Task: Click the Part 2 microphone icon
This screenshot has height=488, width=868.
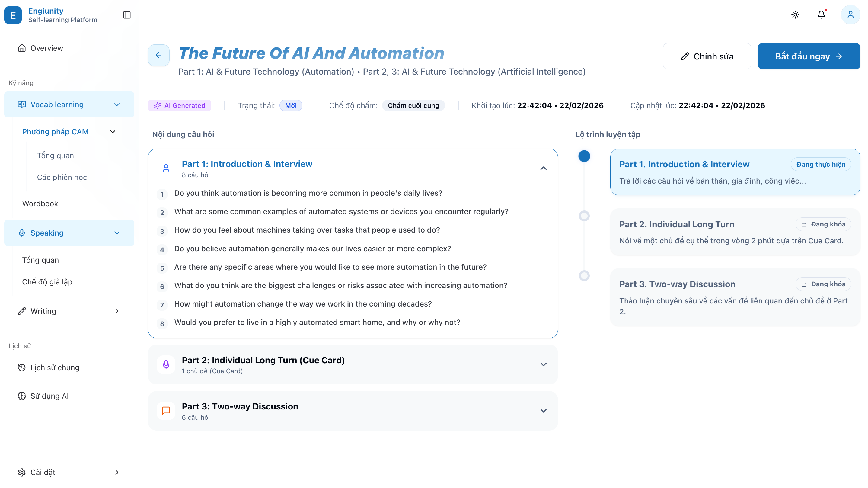Action: tap(166, 364)
